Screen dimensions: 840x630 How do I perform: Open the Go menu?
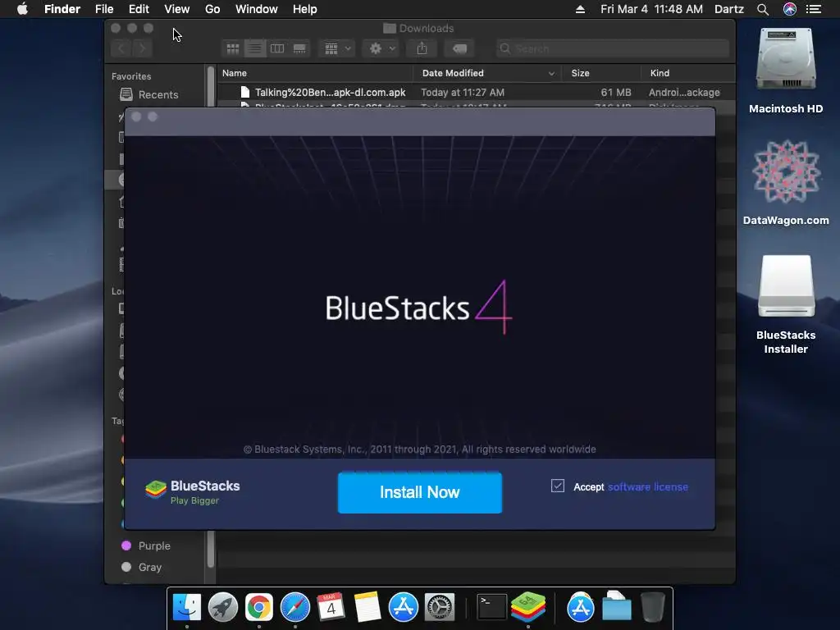click(212, 9)
